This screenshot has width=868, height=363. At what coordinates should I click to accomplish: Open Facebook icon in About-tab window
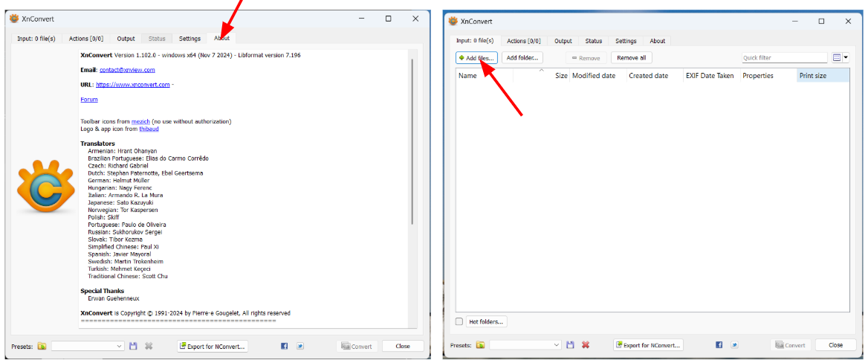coord(284,347)
